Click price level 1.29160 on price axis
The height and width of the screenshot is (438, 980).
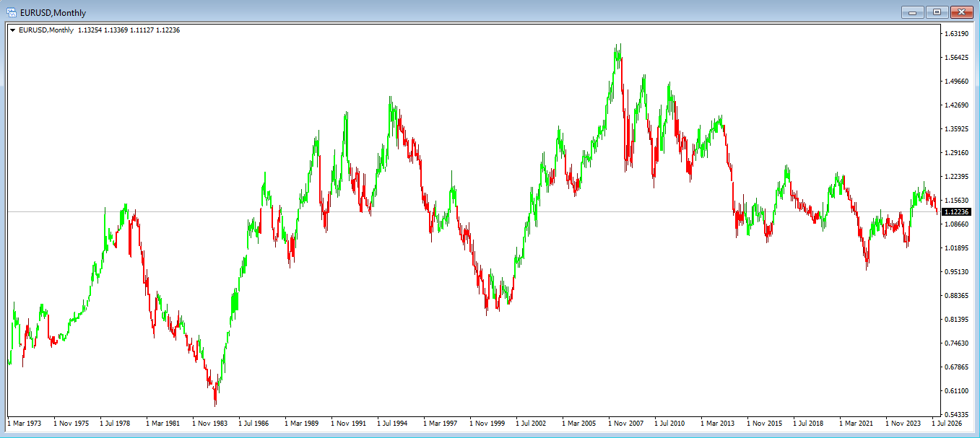[956, 153]
